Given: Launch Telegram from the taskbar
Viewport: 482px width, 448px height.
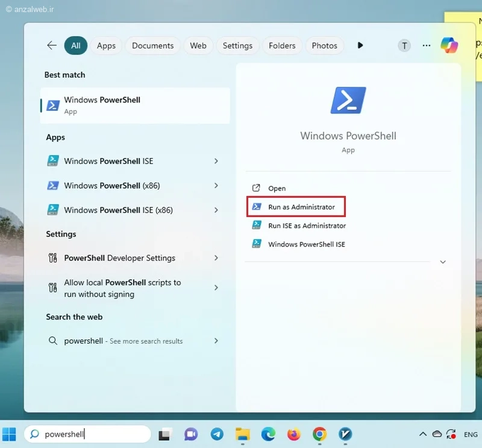Looking at the screenshot, I should pos(217,434).
